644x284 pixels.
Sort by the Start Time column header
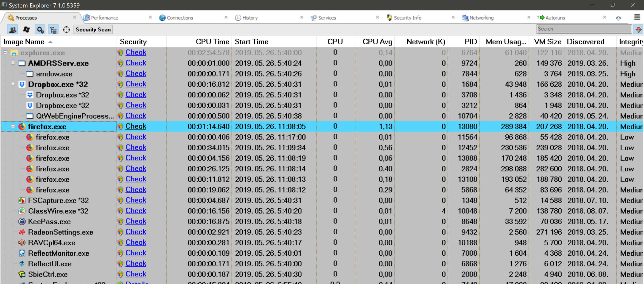pos(274,42)
